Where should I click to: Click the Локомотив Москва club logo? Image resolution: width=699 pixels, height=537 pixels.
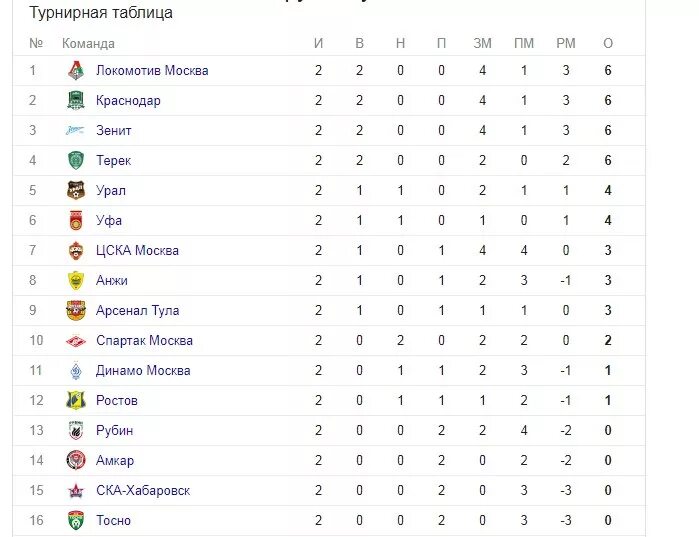[76, 70]
